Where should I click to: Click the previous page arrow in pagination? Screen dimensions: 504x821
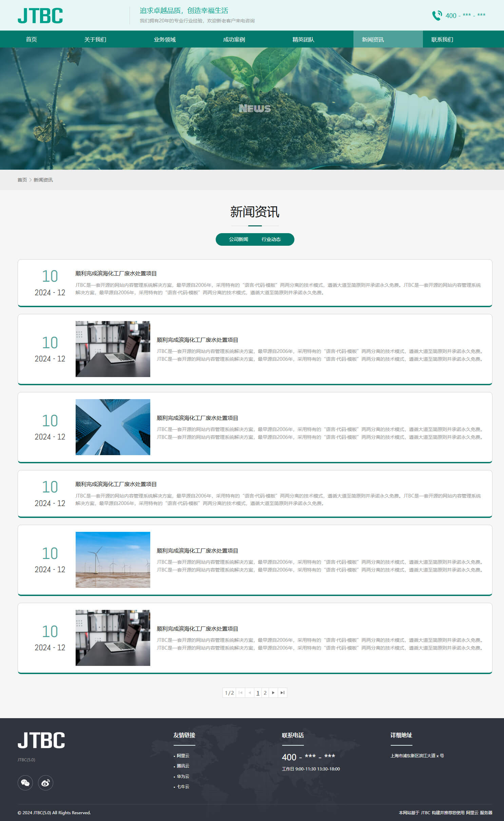tap(250, 693)
